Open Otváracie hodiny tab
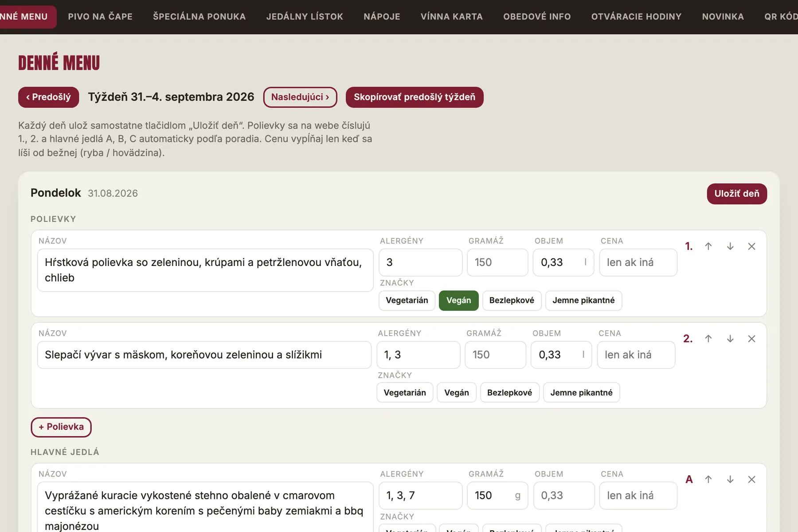 636,17
